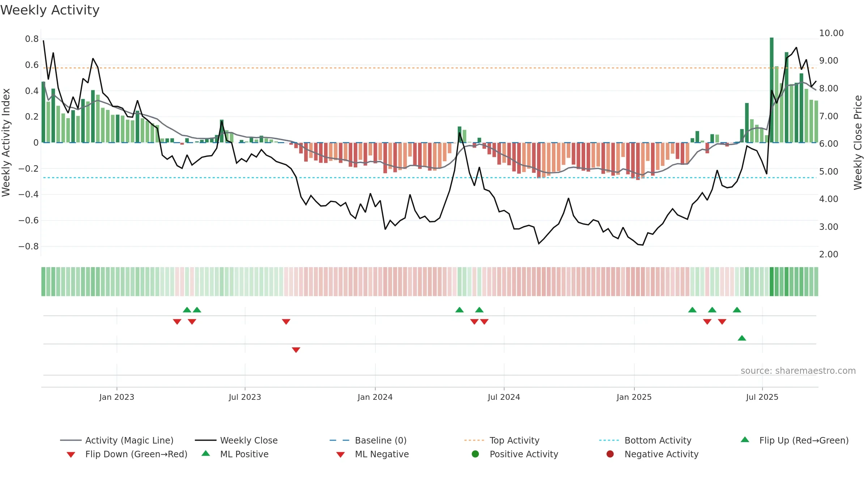Click the ML Negative red triangle marker after Jul 2023

tap(296, 350)
